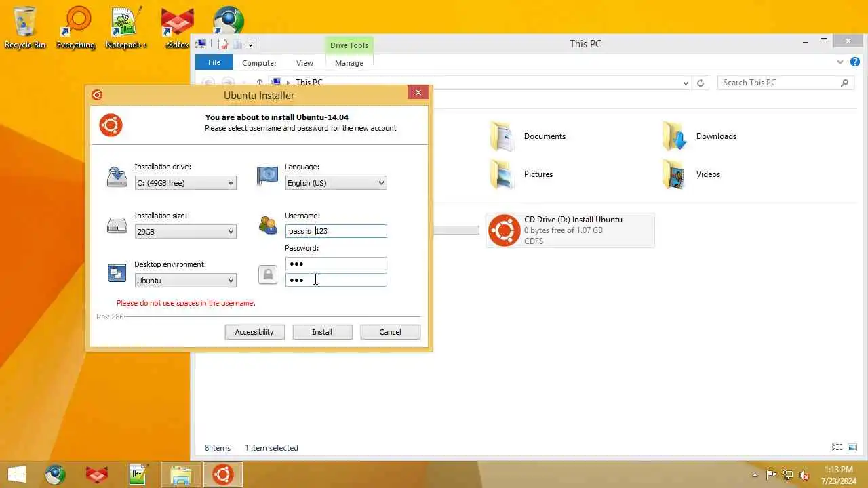
Task: Expand the Explorer address history dropdown
Action: pyautogui.click(x=685, y=83)
